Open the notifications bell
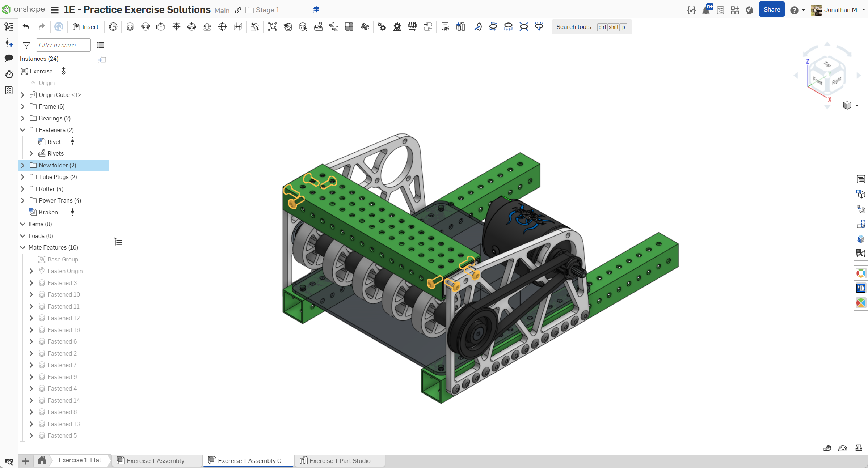 point(706,10)
